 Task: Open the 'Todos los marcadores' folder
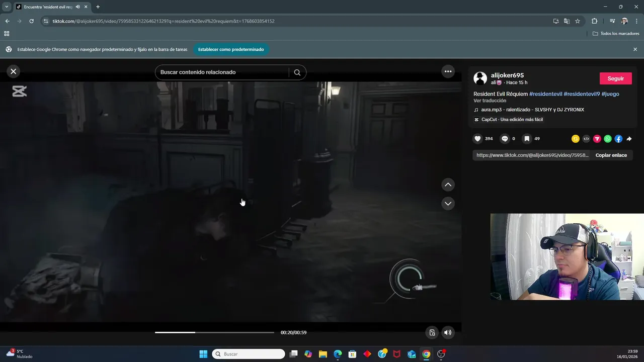pyautogui.click(x=616, y=34)
